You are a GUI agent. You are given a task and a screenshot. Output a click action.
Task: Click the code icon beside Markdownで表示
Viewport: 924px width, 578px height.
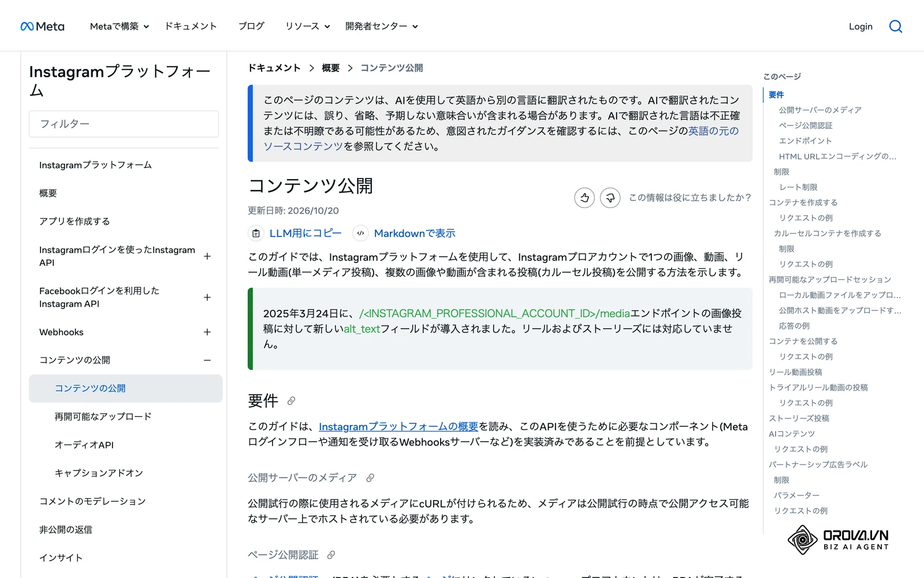coord(360,234)
